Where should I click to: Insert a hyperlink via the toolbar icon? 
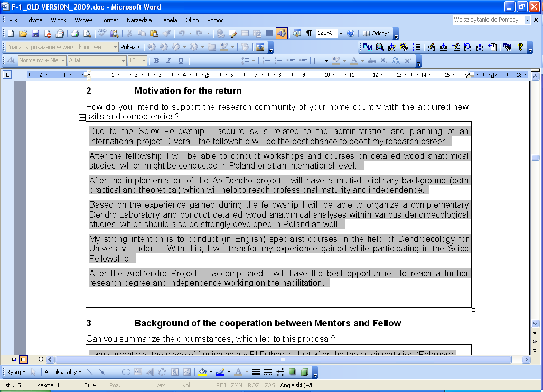click(220, 33)
